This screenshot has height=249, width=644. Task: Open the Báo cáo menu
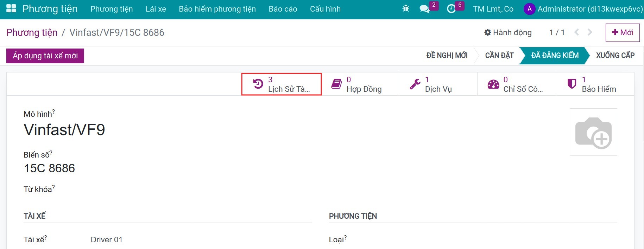[x=283, y=9]
